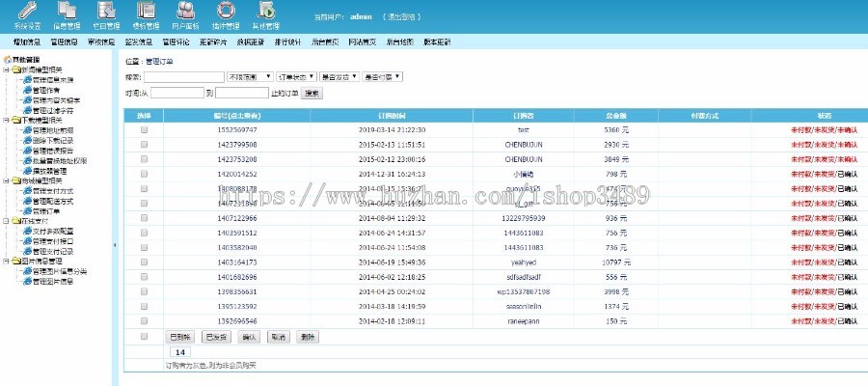Click the IE icon for 管理过滤字符
Viewport: 868px width, 386px height.
click(x=27, y=110)
